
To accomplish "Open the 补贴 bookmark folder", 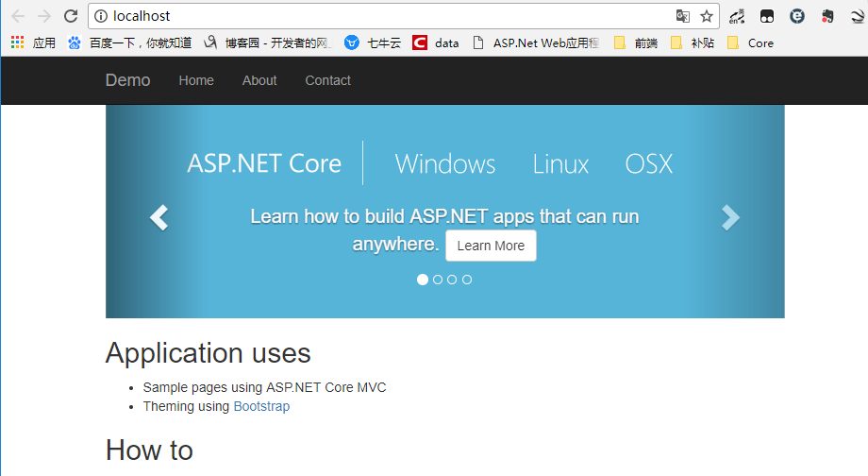I will [692, 42].
